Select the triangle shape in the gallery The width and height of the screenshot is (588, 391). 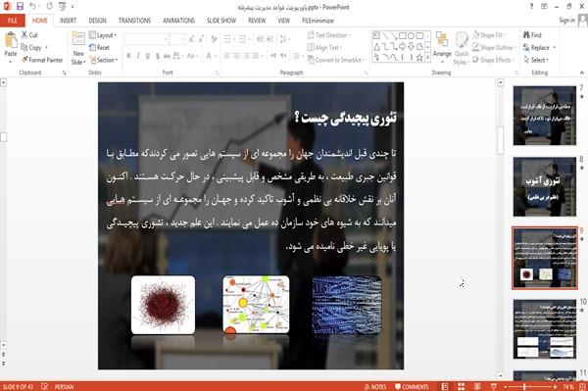(x=377, y=46)
